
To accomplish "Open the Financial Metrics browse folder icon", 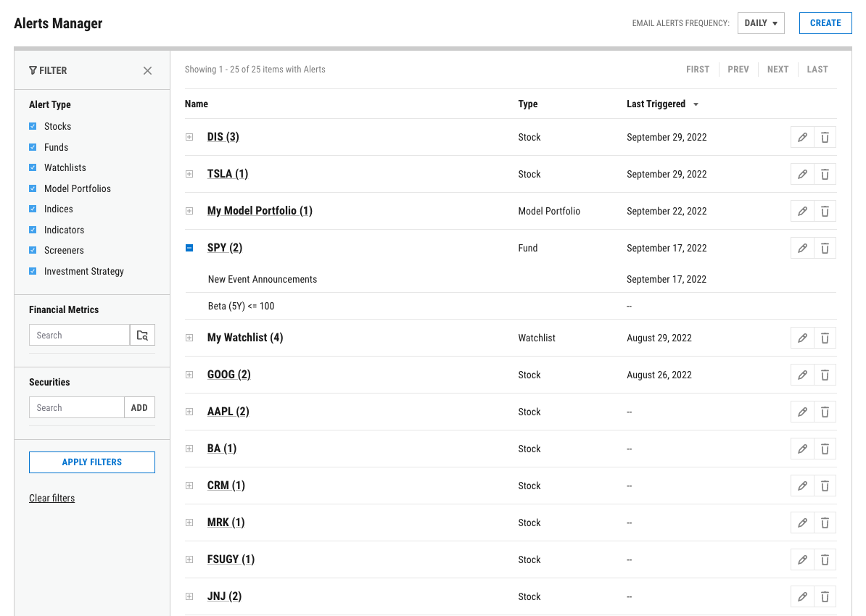I will pos(142,335).
